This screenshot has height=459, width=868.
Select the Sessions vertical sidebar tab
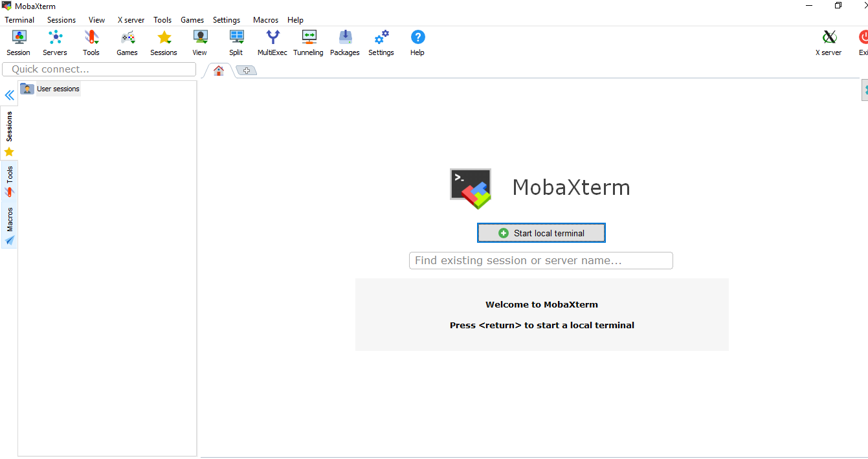click(x=9, y=134)
